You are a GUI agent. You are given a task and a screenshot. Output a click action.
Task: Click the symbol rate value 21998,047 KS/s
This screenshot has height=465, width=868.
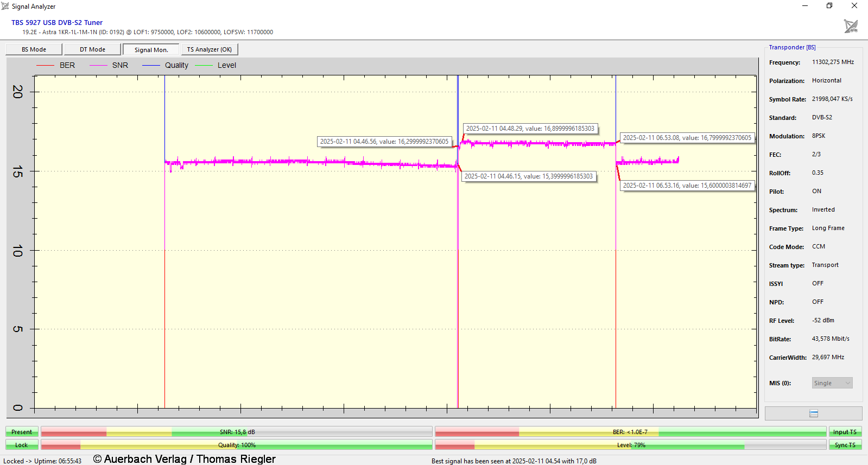(x=832, y=99)
